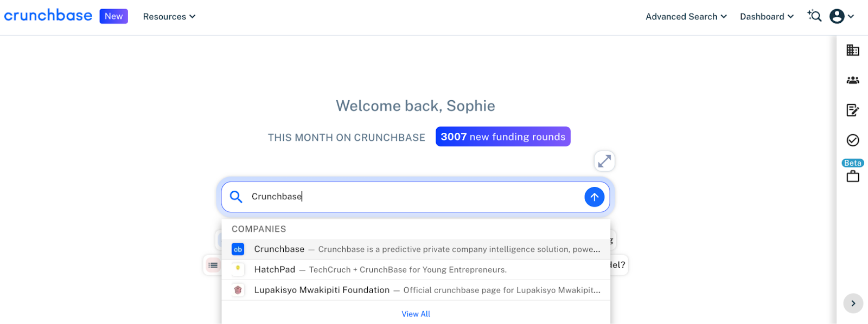Image resolution: width=868 pixels, height=324 pixels.
Task: Open the Advanced Search dropdown
Action: pos(686,17)
